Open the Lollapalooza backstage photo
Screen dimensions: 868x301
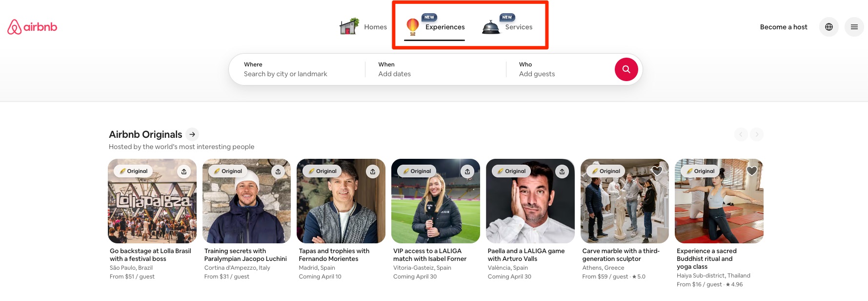coord(152,201)
